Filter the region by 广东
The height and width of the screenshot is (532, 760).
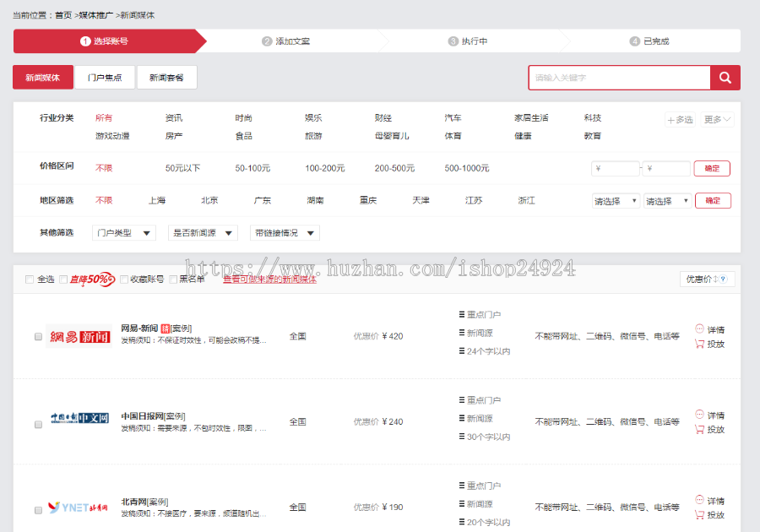(x=263, y=200)
